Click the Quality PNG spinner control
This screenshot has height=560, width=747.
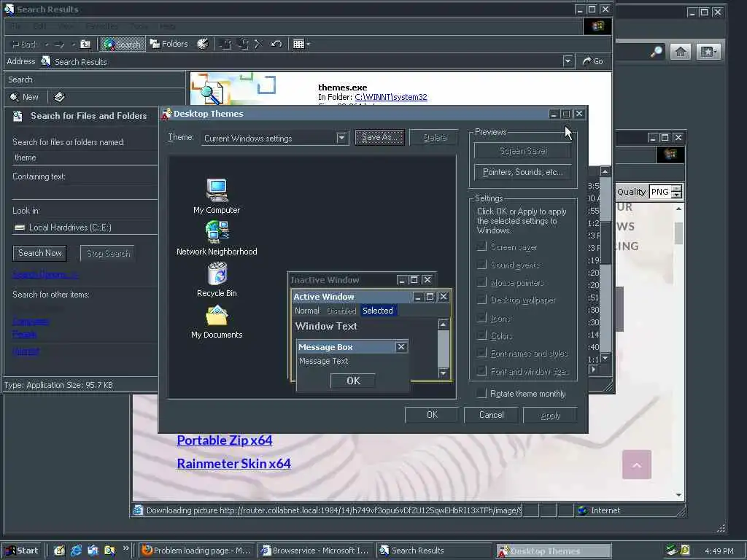coord(677,192)
